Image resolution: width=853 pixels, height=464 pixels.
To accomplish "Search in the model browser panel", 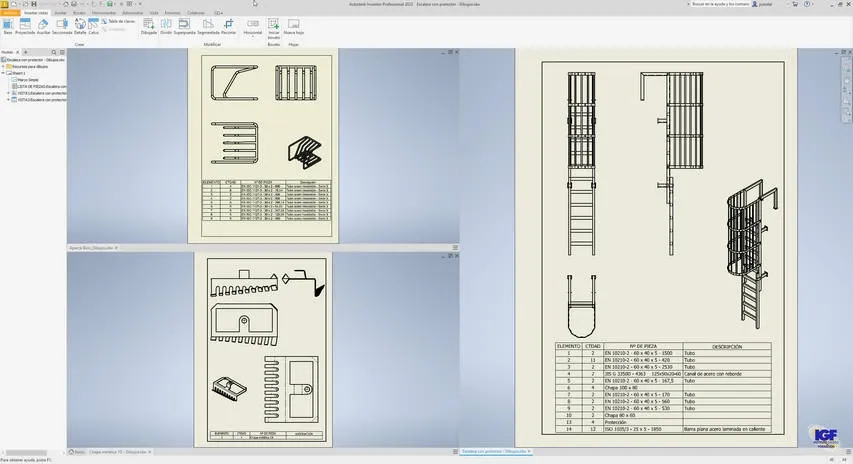I will [x=54, y=52].
